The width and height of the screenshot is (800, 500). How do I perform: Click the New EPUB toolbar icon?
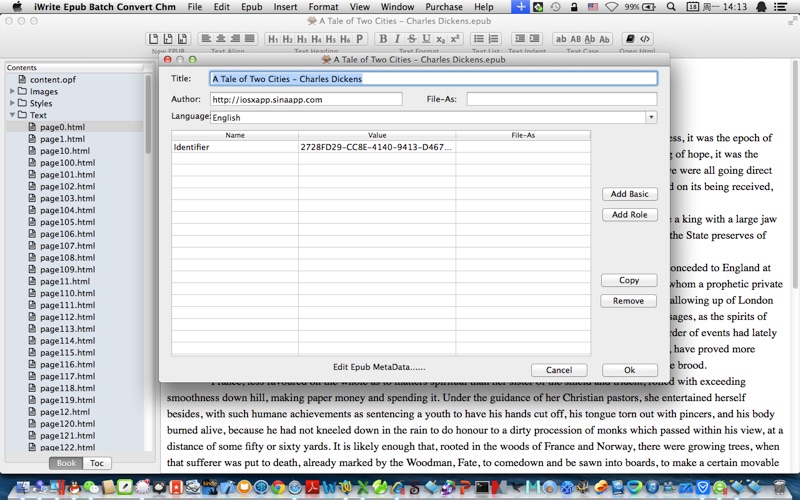point(153,39)
